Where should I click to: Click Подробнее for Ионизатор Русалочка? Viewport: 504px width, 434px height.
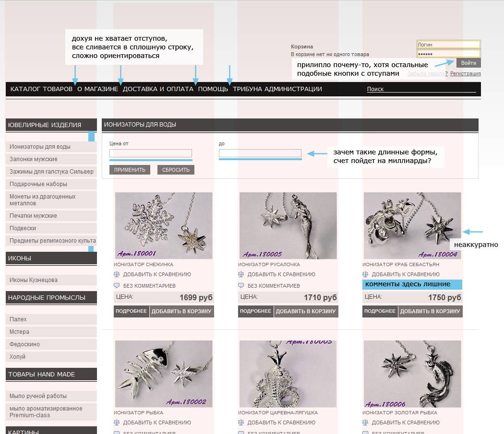coord(255,311)
